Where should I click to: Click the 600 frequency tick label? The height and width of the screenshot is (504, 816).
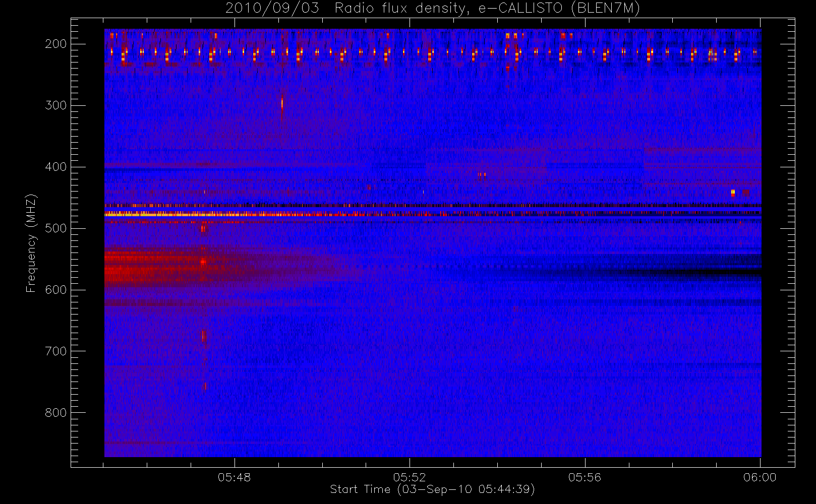tap(56, 290)
